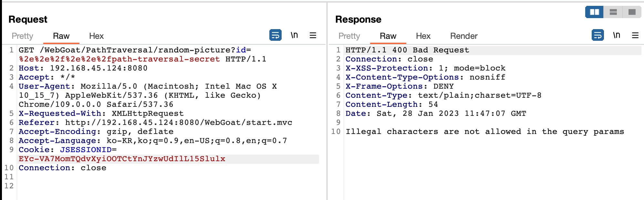Click the Host header line

point(83,68)
